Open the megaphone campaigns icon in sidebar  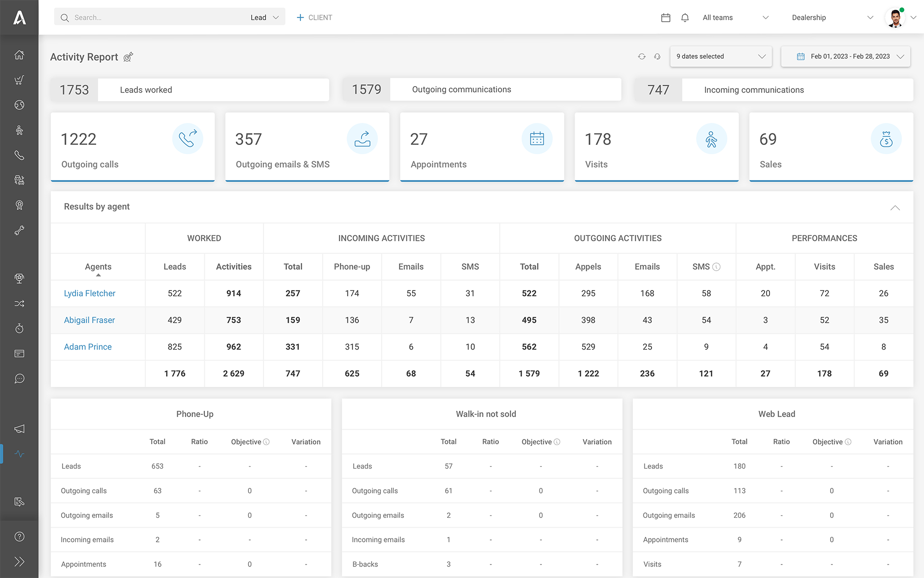19,429
